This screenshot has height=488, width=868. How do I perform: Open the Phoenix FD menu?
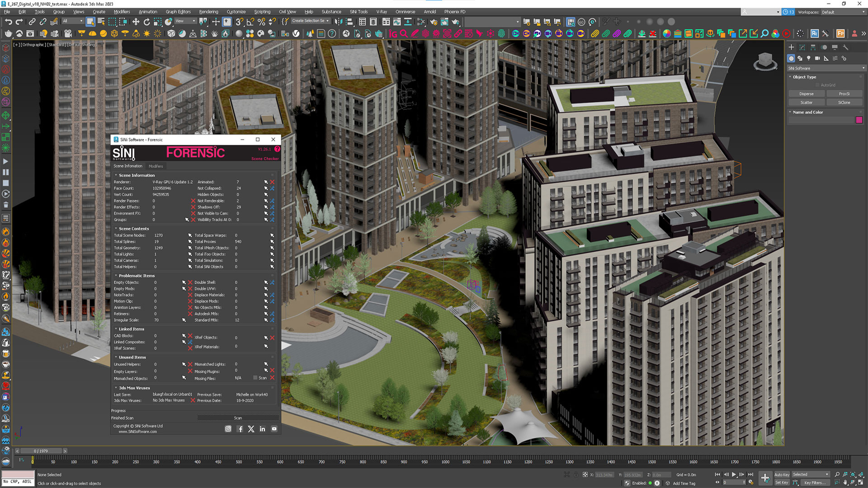coord(454,12)
